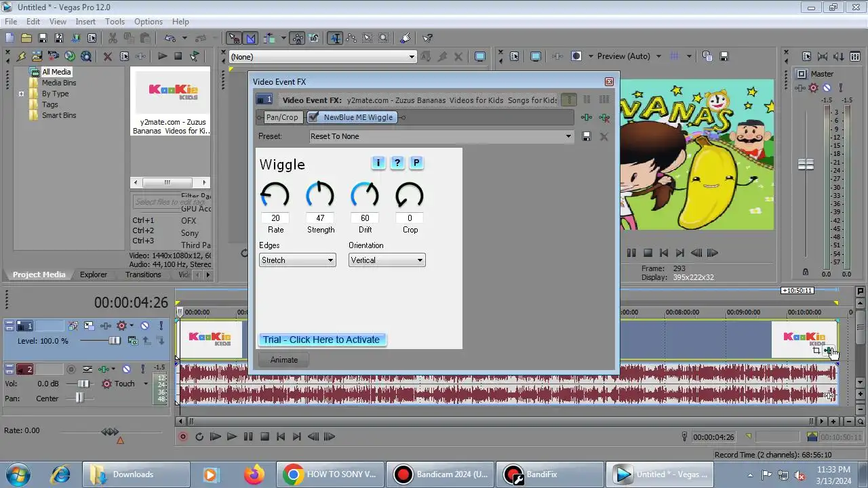Switch to the Explorer tab
The height and width of the screenshot is (488, 868).
click(94, 274)
